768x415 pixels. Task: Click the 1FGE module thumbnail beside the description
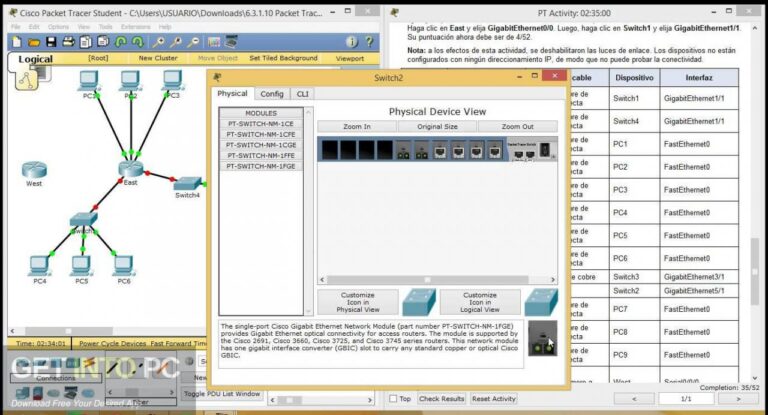(543, 339)
